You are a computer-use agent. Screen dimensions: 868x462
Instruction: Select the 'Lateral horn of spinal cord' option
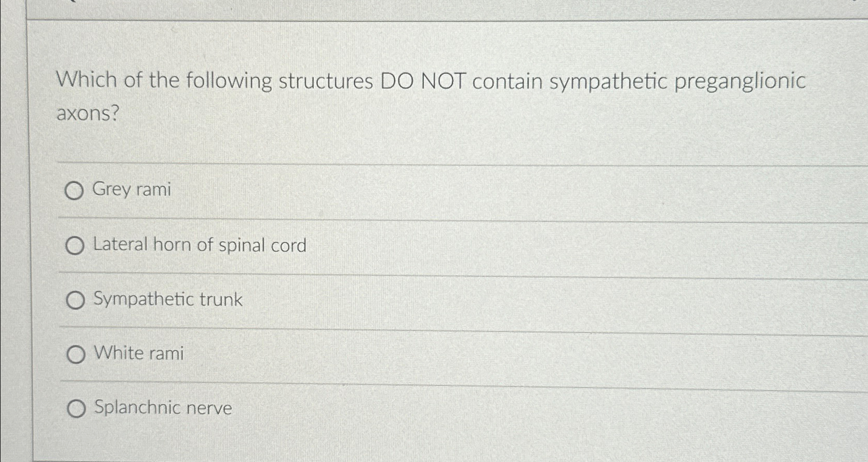tap(75, 246)
